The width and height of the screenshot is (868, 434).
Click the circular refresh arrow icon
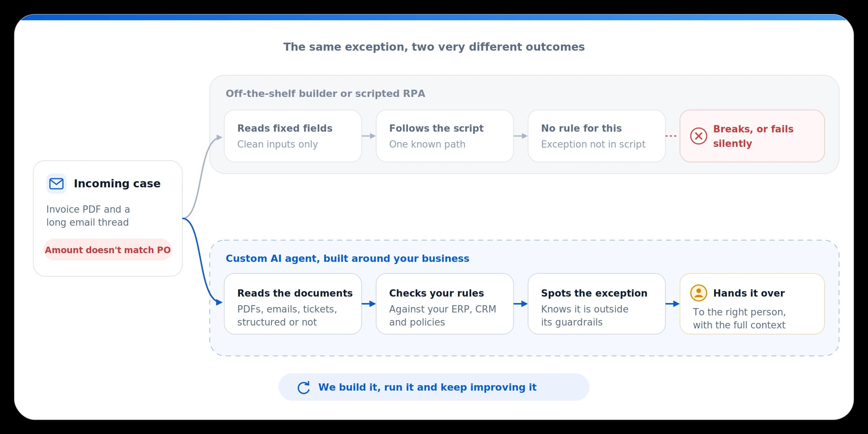click(x=304, y=387)
